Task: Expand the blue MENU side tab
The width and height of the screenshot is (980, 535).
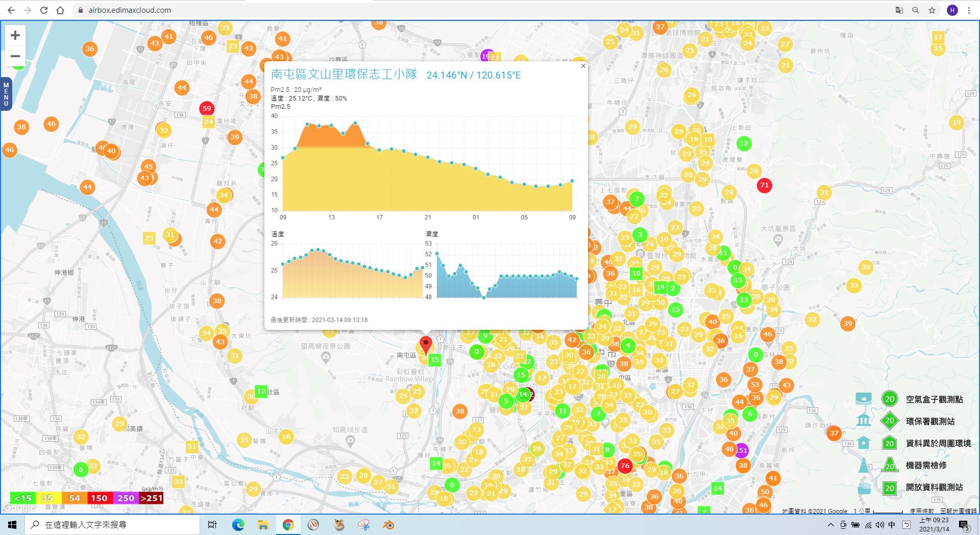Action: (6, 93)
